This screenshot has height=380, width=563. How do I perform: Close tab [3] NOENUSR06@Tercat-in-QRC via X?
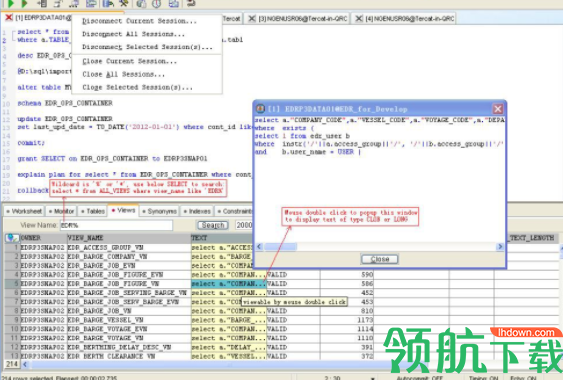tap(252, 18)
